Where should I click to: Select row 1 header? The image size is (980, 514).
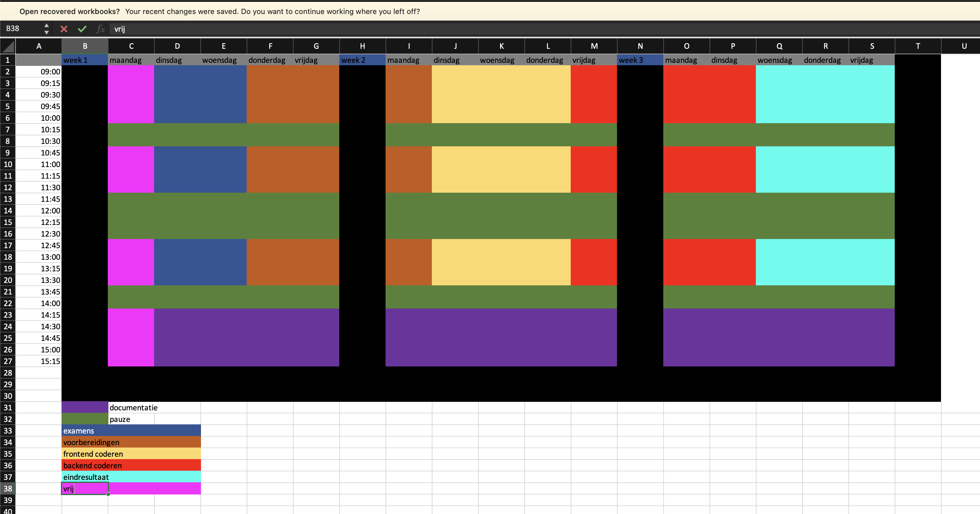(8, 60)
